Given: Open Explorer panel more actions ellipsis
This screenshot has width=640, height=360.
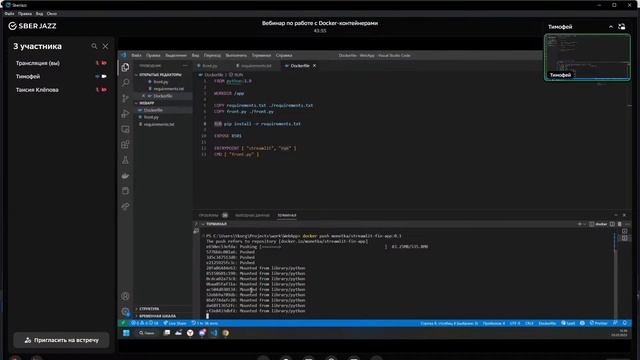Looking at the screenshot, I should (185, 65).
